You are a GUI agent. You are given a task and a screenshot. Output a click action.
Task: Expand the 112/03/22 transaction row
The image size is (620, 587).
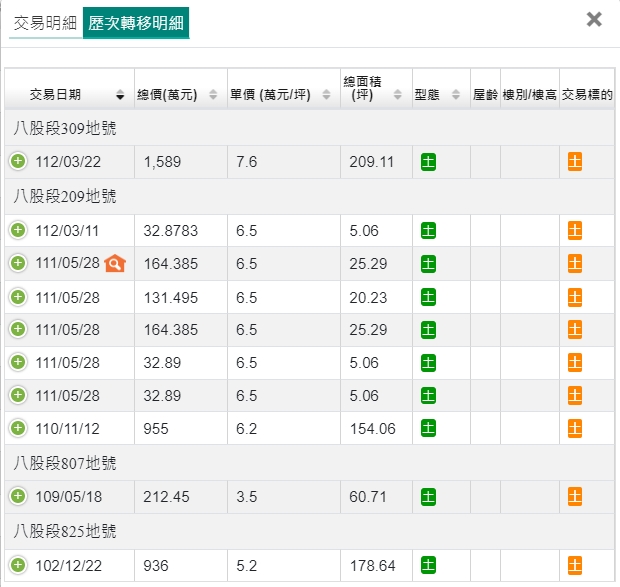pos(18,162)
